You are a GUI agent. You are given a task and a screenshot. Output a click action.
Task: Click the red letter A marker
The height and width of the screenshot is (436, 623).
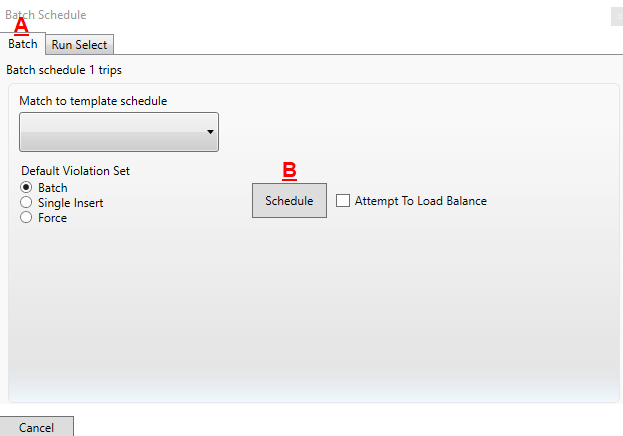pos(21,26)
